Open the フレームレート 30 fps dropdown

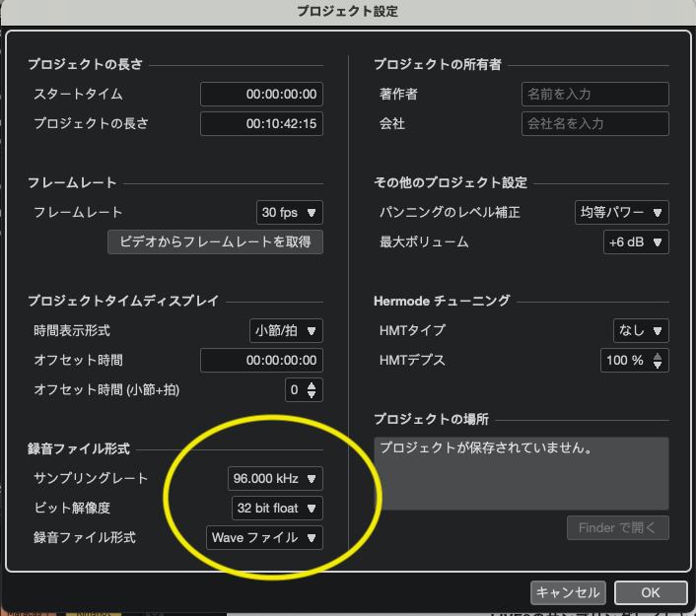click(289, 212)
